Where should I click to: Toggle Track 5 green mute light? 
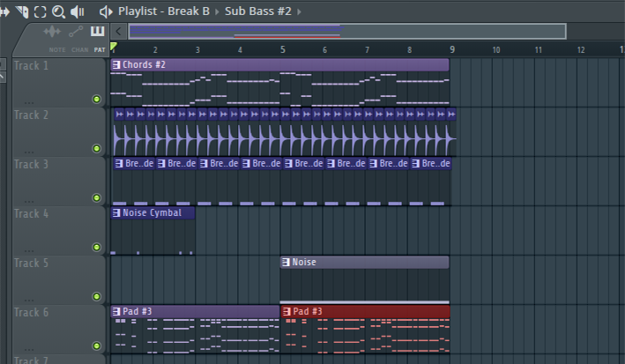point(96,296)
